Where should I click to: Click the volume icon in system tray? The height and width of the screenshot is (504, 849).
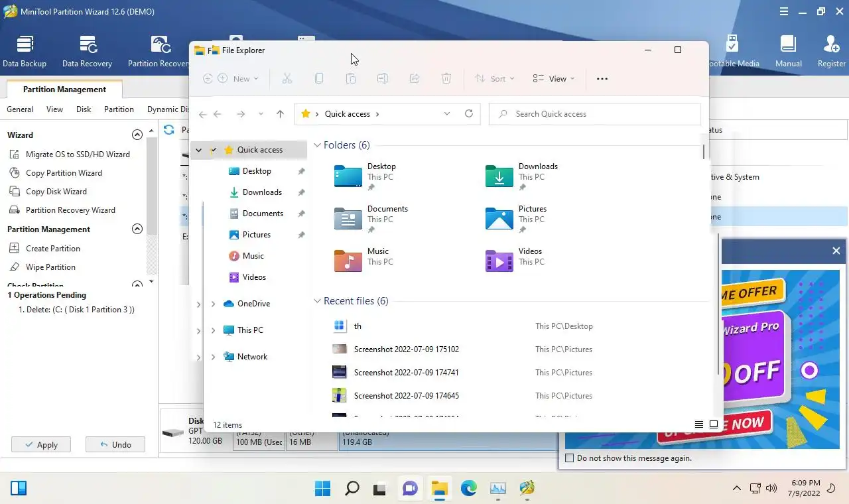(x=771, y=489)
